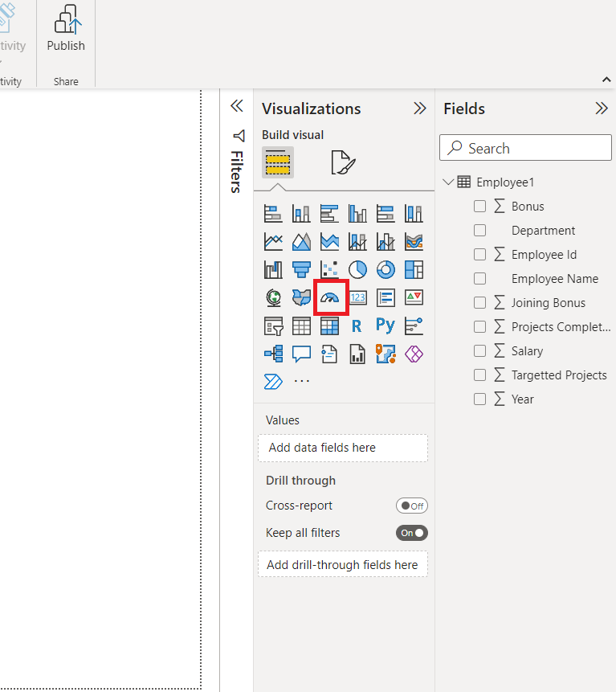Image resolution: width=616 pixels, height=692 pixels.
Task: Open the Build visual fields tab
Action: pyautogui.click(x=278, y=162)
